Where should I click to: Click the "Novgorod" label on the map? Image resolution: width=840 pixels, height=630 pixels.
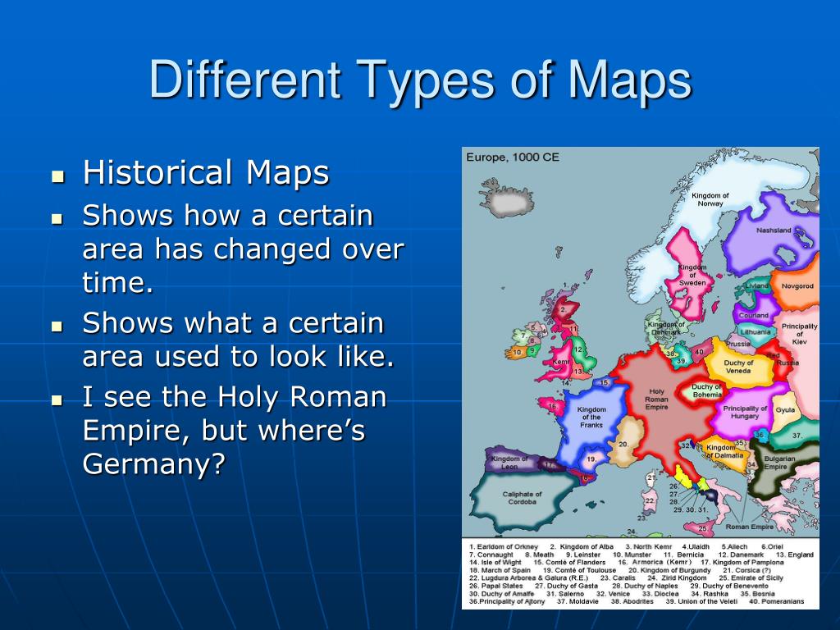pyautogui.click(x=797, y=286)
